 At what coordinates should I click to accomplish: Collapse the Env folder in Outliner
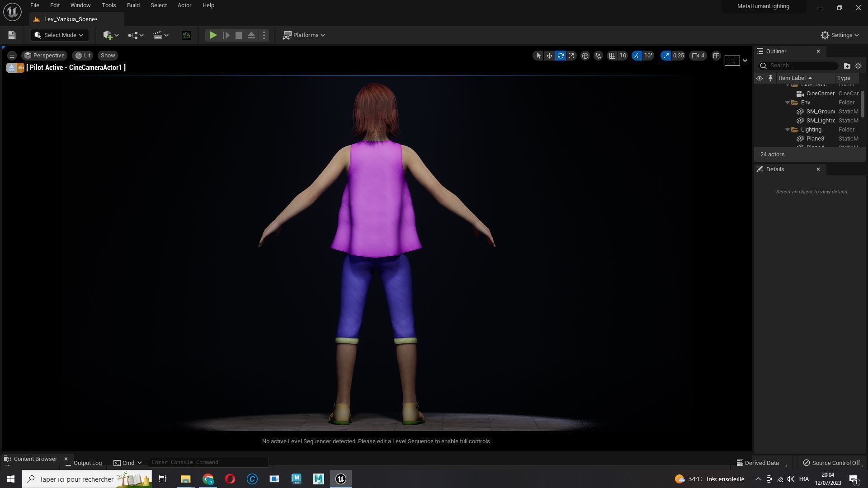pyautogui.click(x=788, y=103)
